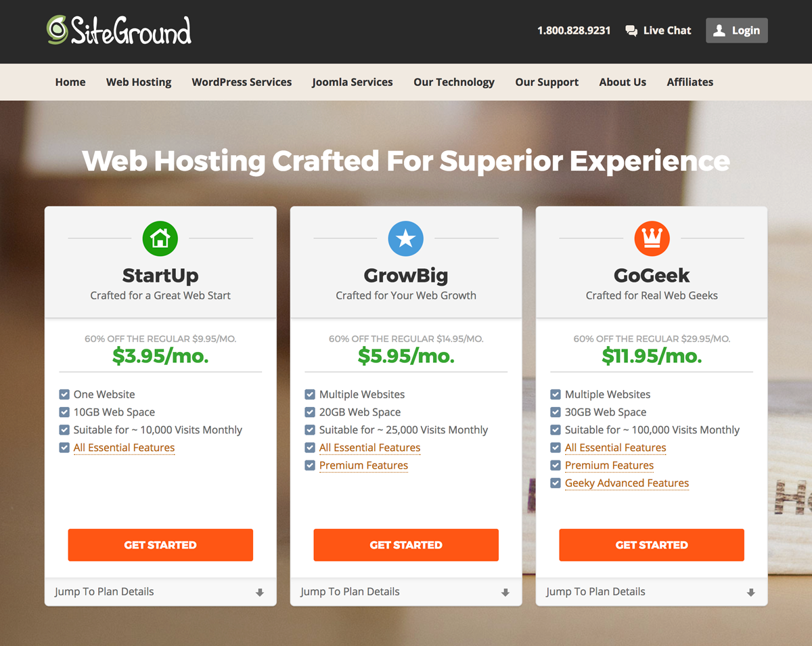Start a Live Chat

coord(658,30)
